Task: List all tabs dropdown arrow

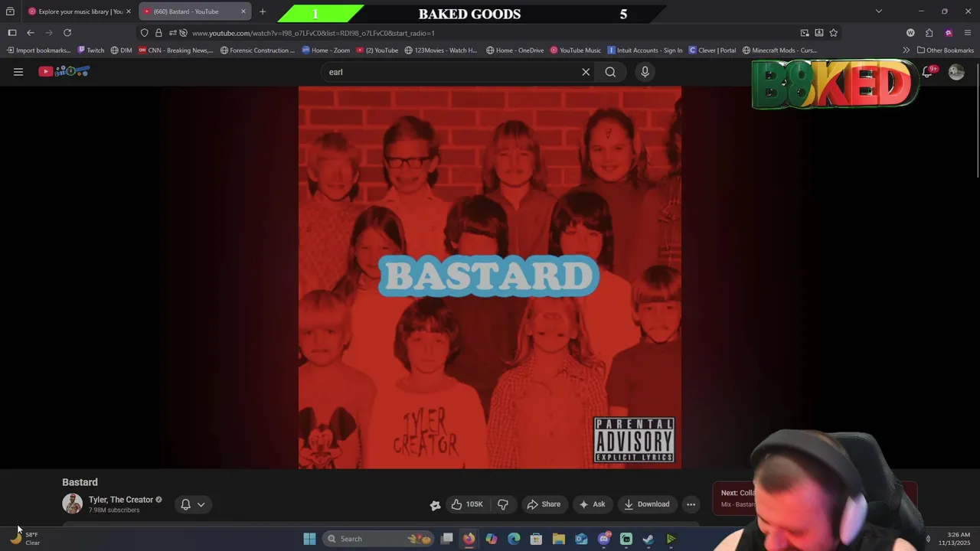Action: [879, 11]
